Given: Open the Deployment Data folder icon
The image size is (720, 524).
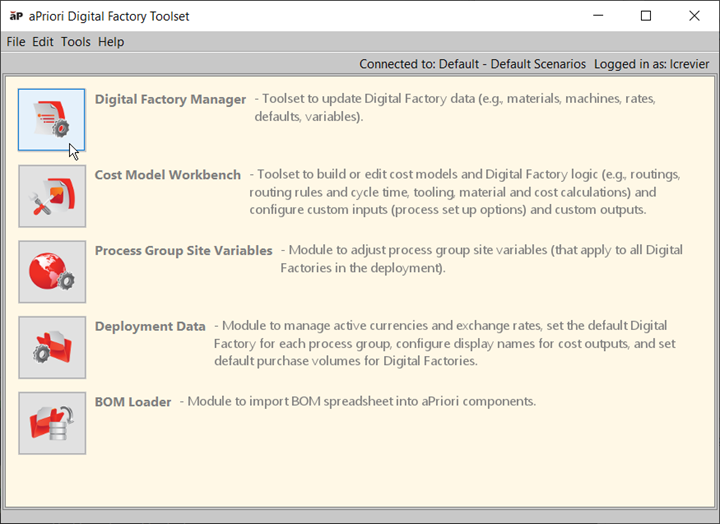Looking at the screenshot, I should click(52, 347).
